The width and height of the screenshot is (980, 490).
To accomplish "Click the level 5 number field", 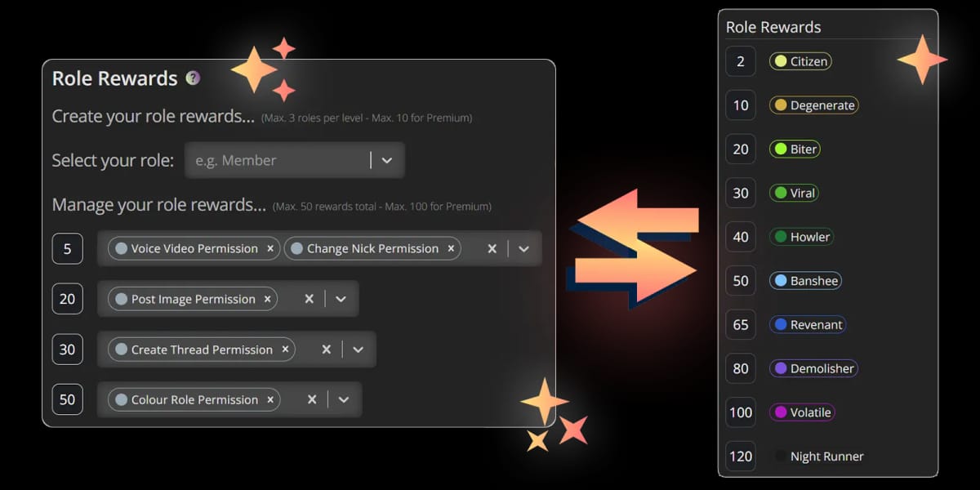I will pyautogui.click(x=67, y=249).
